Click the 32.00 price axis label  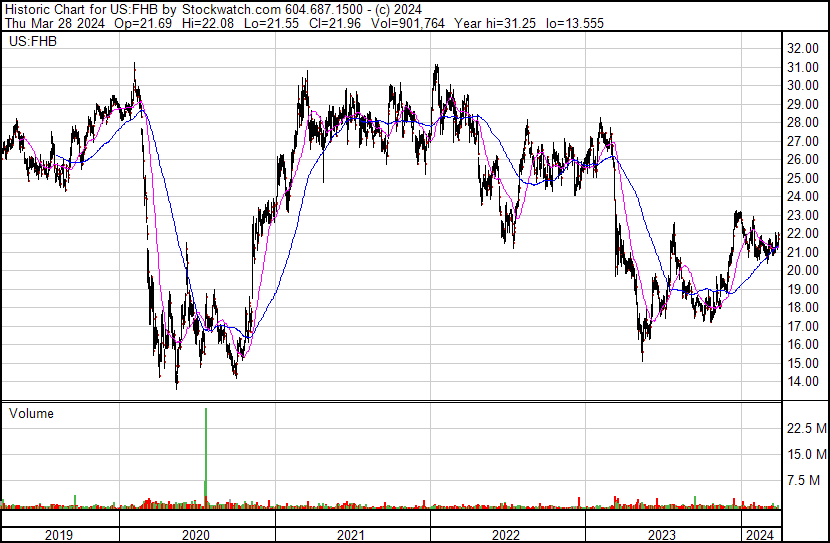click(x=804, y=48)
